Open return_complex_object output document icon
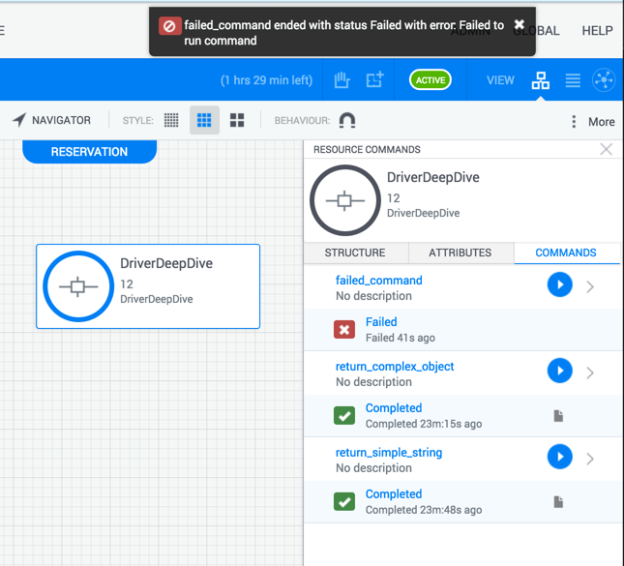Image resolution: width=624 pixels, height=566 pixels. click(559, 415)
